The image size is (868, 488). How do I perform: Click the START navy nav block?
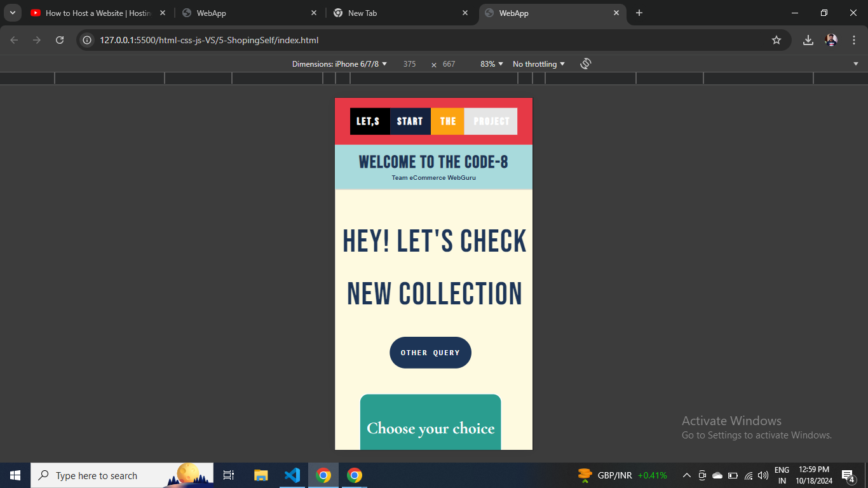[410, 121]
